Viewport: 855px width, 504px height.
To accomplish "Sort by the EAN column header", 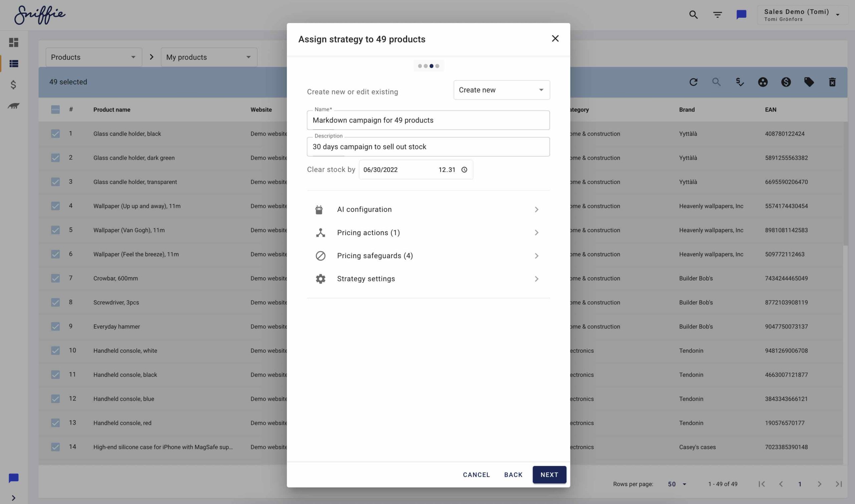I will click(x=771, y=110).
